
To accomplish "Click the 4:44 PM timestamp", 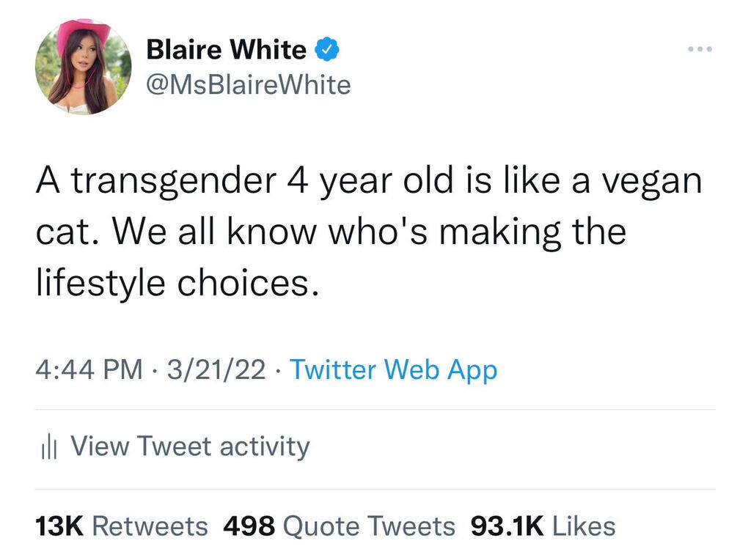I will pos(89,369).
